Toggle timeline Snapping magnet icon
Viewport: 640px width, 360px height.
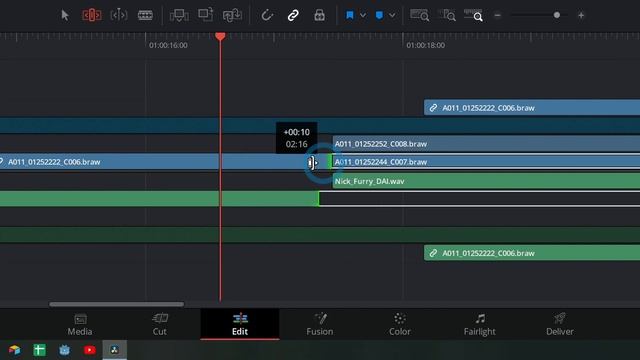tap(267, 16)
